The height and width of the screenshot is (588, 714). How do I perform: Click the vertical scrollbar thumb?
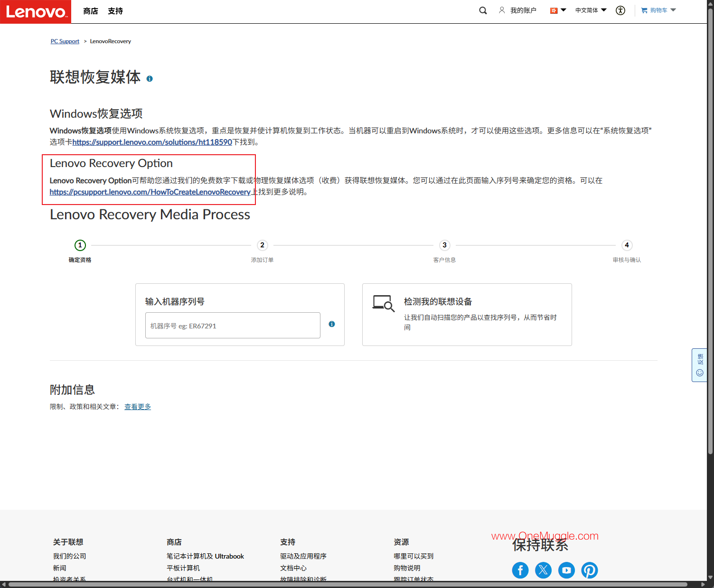(710, 230)
